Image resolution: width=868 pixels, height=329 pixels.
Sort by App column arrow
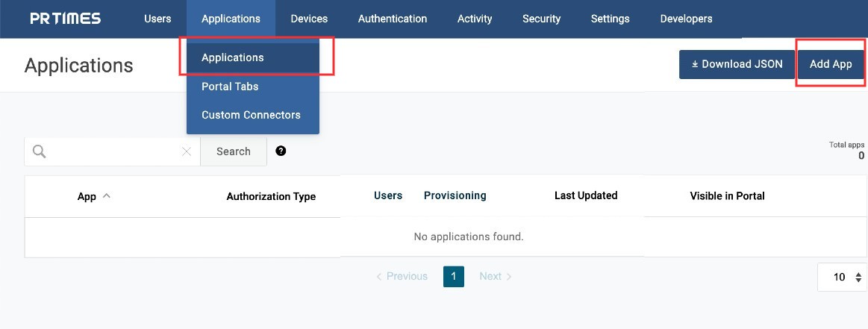point(106,196)
